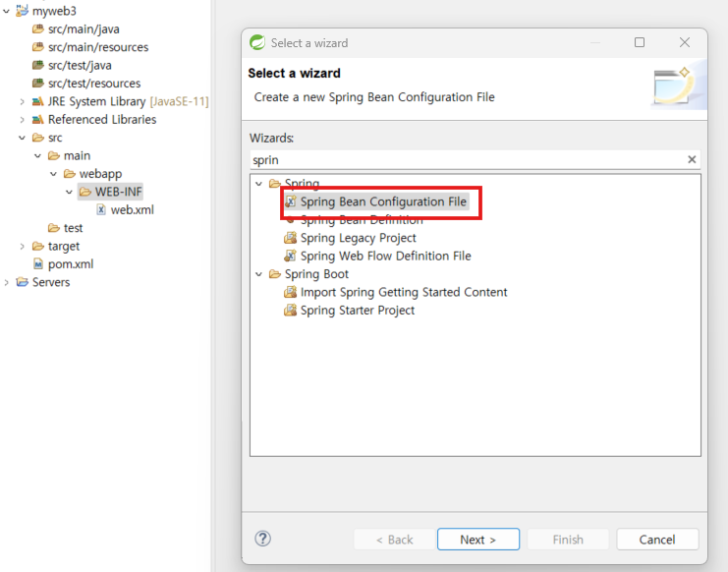
Task: Click the Next button
Action: pos(478,539)
